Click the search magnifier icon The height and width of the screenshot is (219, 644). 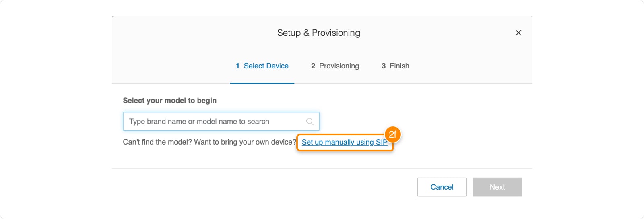tap(310, 122)
